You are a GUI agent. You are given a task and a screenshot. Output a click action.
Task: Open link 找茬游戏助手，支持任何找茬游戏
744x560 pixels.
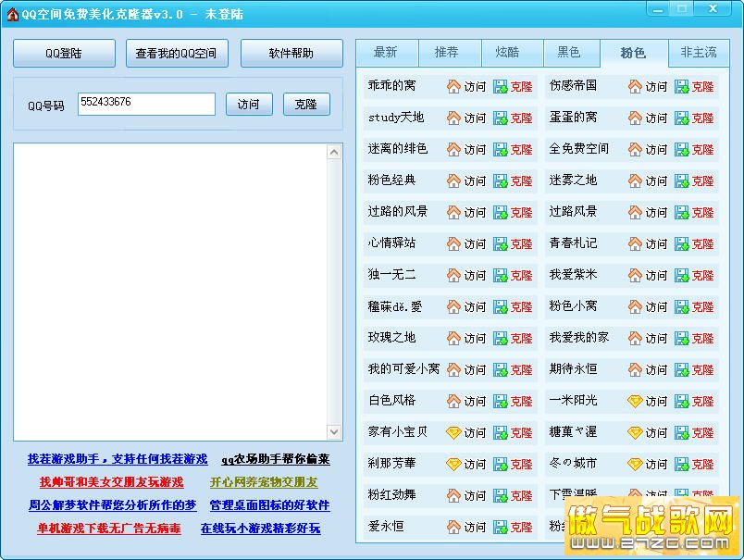tap(118, 459)
